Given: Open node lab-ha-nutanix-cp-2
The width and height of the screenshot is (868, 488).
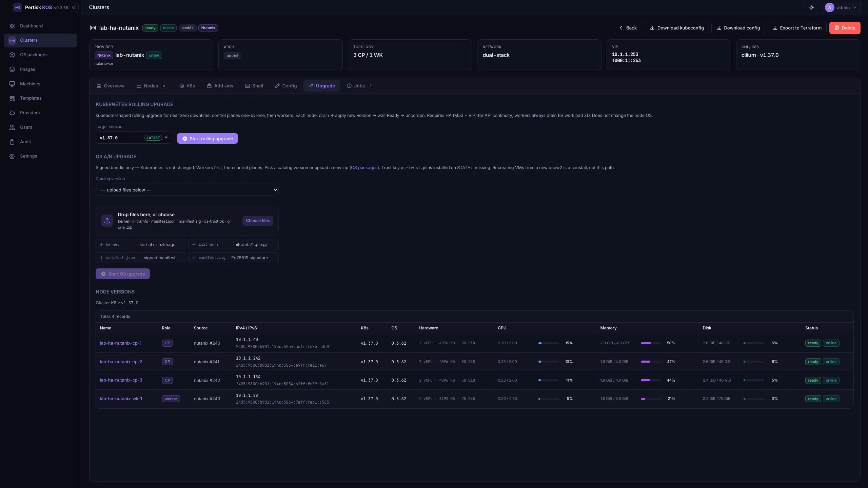Looking at the screenshot, I should click(121, 362).
